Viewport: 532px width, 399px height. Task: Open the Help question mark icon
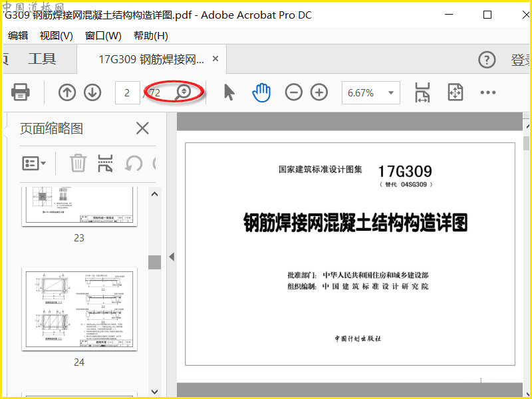click(x=487, y=60)
